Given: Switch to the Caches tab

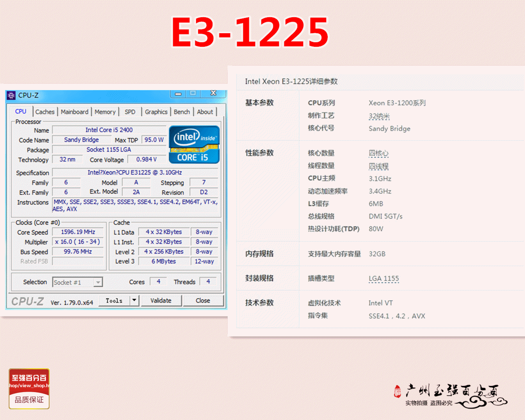Looking at the screenshot, I should (45, 112).
